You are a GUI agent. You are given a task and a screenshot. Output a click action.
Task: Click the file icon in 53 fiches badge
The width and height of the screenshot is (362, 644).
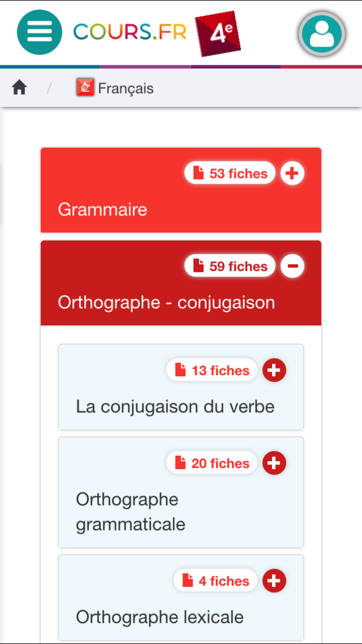198,173
